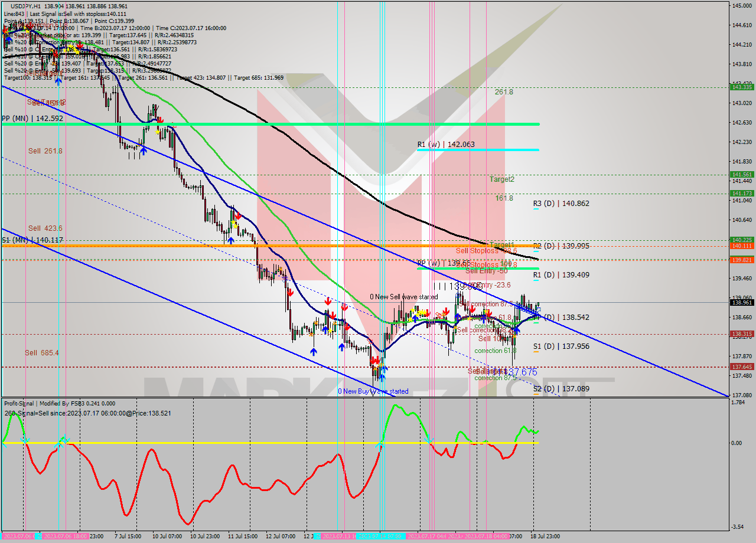
Task: Select the red down-arrow sell marker near 12 Jul 07:00
Action: coord(291,293)
